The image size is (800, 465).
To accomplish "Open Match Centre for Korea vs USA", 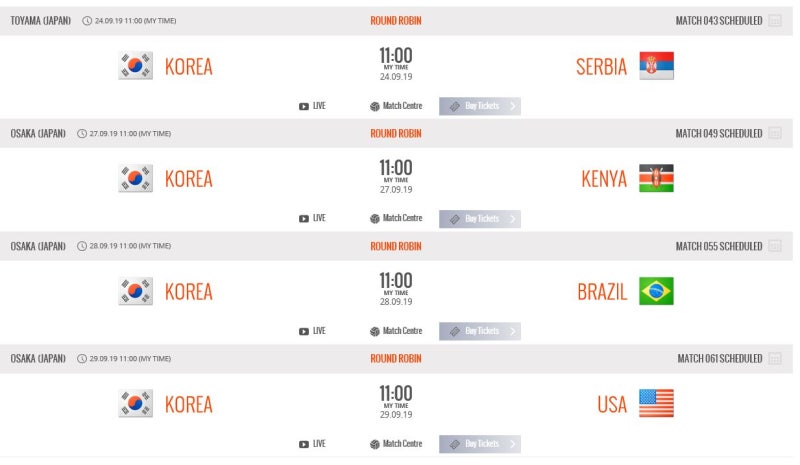I will coord(396,444).
